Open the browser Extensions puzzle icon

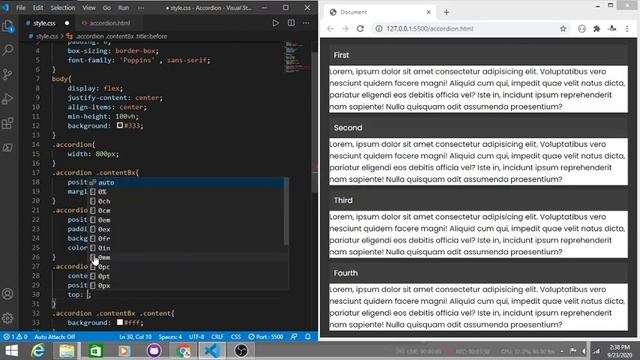596,29
